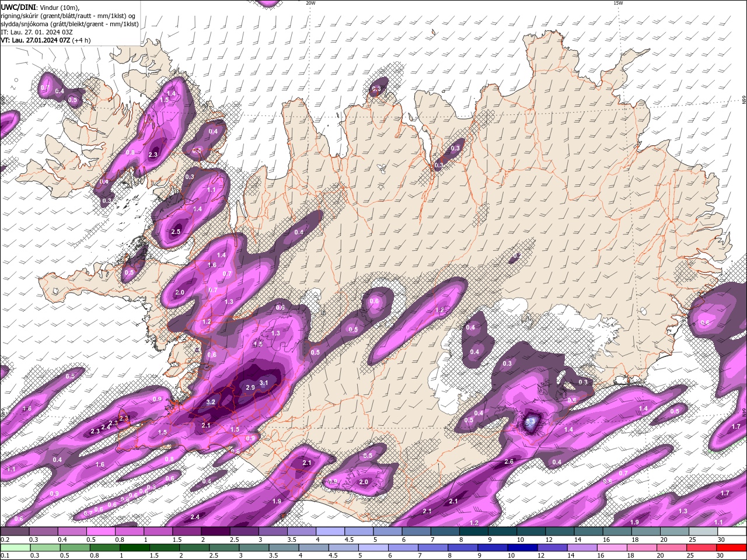Screen dimensions: 747x560
Task: Click the 2.9 precipitation value on the map
Action: [250, 387]
